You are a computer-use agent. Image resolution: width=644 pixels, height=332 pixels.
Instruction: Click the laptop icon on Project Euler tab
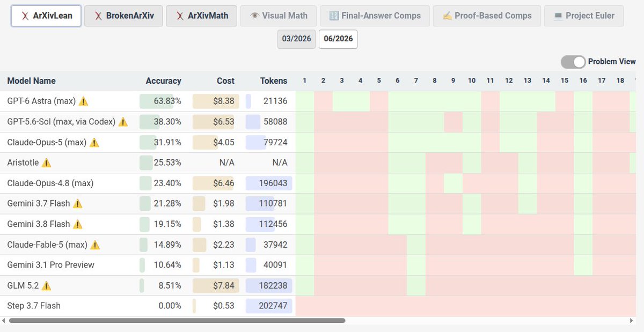pyautogui.click(x=558, y=16)
